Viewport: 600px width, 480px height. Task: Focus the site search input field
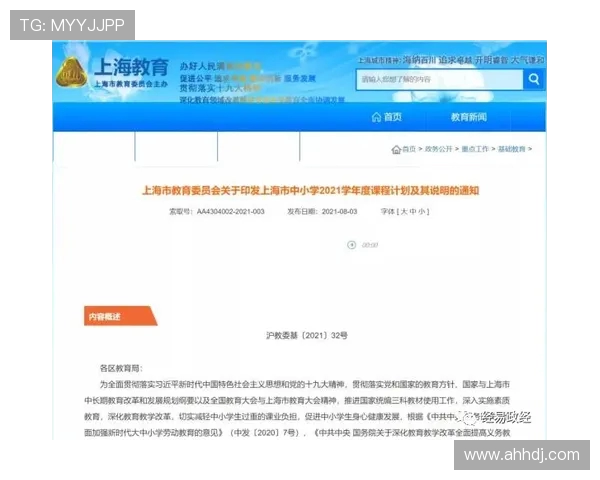440,80
